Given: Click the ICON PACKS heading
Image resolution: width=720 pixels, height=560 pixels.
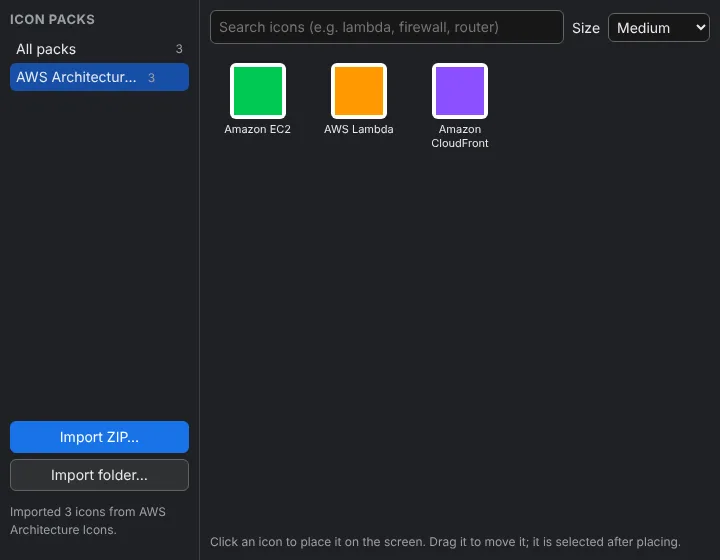Looking at the screenshot, I should click(x=52, y=19).
